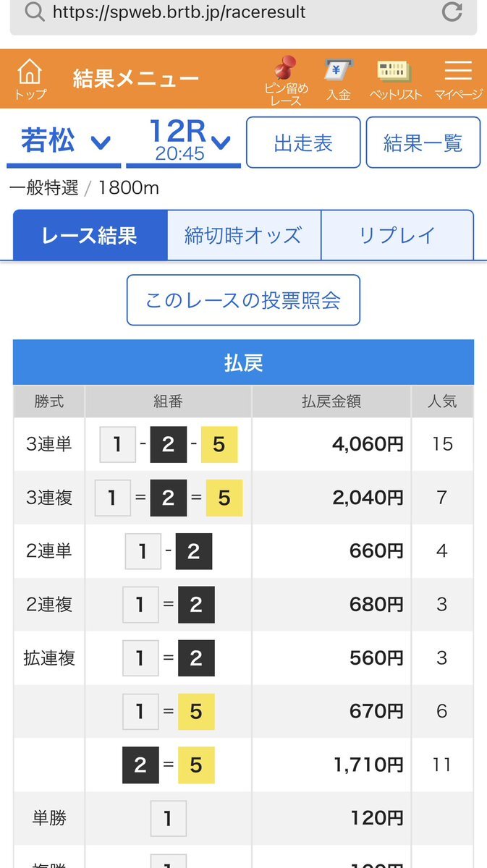
Task: Tap the search magnifier icon
Action: pyautogui.click(x=34, y=12)
